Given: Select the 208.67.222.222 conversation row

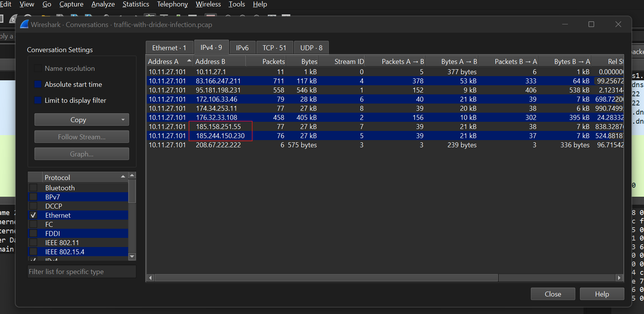Looking at the screenshot, I should click(x=385, y=145).
